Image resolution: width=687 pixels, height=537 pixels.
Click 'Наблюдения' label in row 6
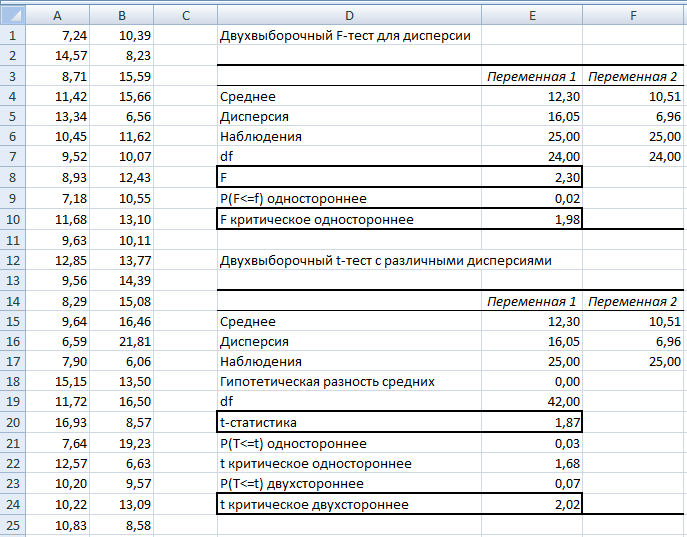[x=261, y=137]
